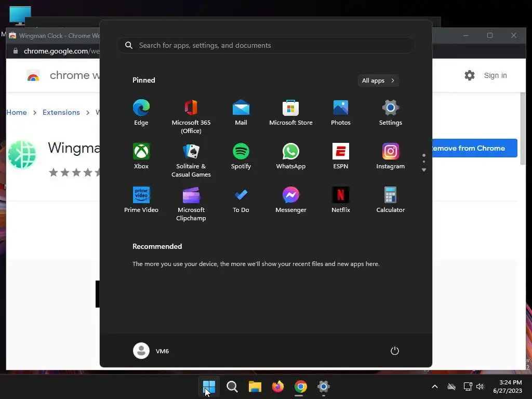Focus the Start menu search box
Screen dimensions: 532x399
[265, 45]
